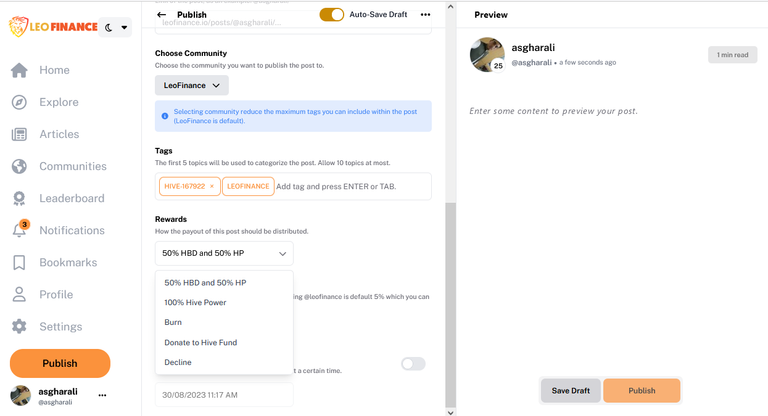Click the Explore compass icon
This screenshot has width=768, height=416.
tap(19, 102)
